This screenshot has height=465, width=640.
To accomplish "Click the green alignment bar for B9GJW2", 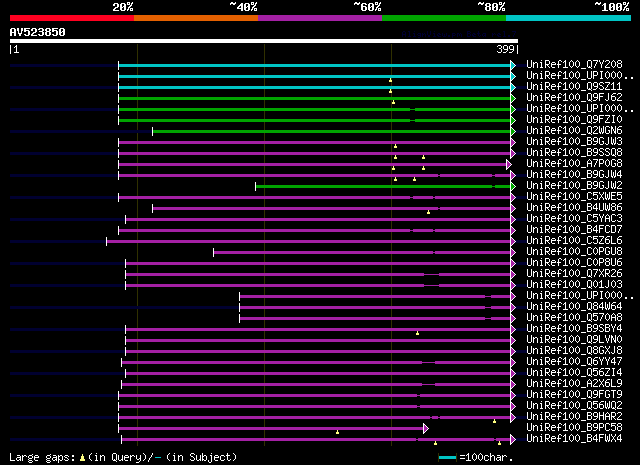I will (383, 187).
